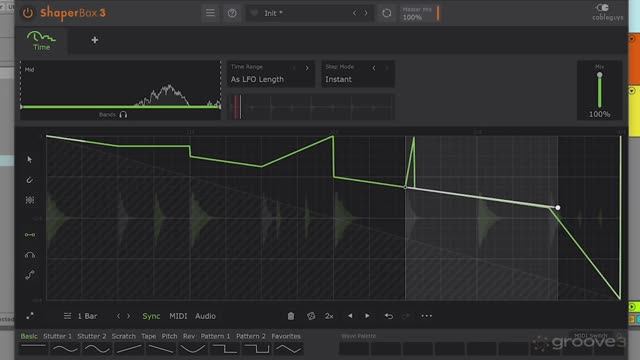
Task: Select the arc curve tool icon
Action: [x=30, y=255]
